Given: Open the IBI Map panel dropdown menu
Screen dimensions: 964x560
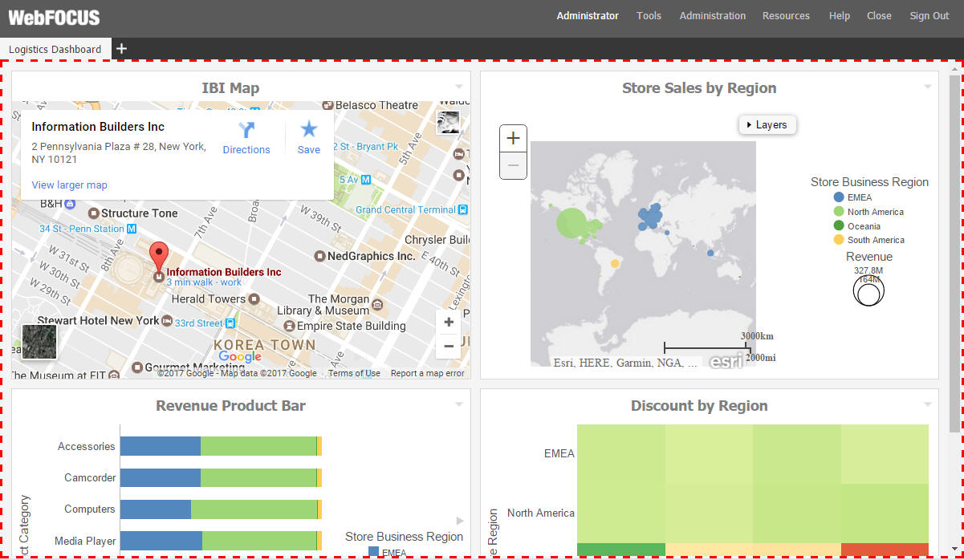Looking at the screenshot, I should [459, 87].
